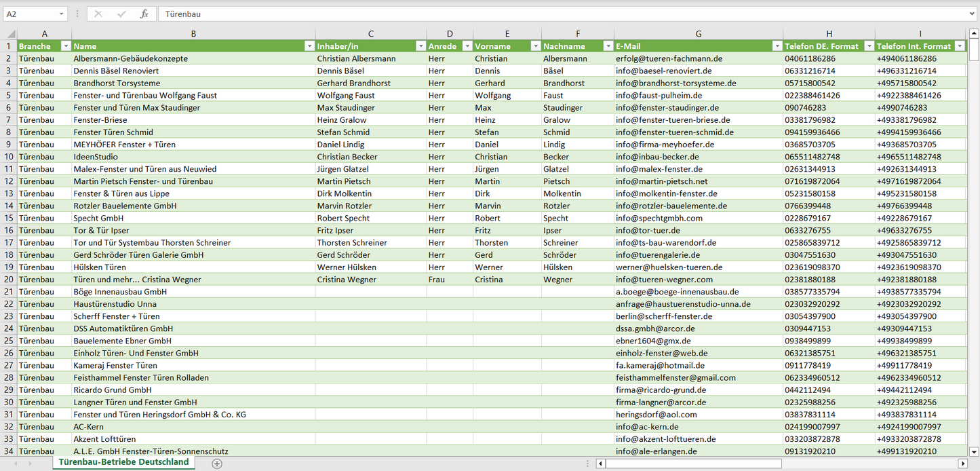
Task: Select column G header
Action: 699,34
